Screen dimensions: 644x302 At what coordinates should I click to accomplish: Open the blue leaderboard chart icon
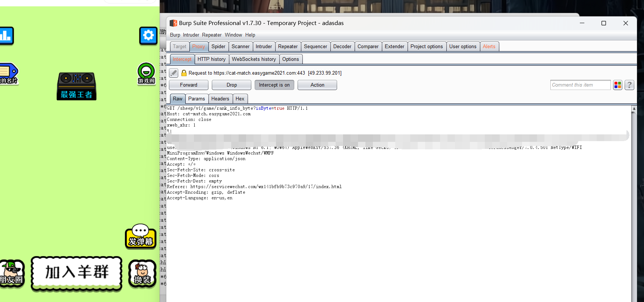click(6, 36)
